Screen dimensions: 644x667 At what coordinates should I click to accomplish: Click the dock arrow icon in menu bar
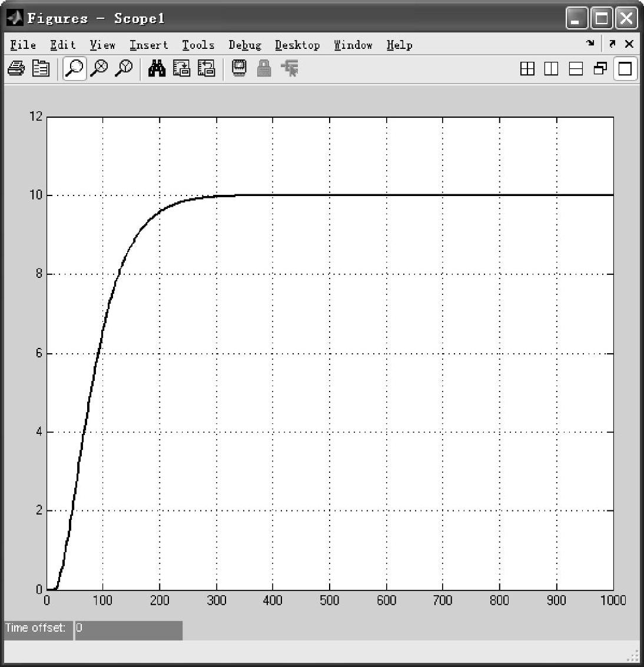point(590,43)
